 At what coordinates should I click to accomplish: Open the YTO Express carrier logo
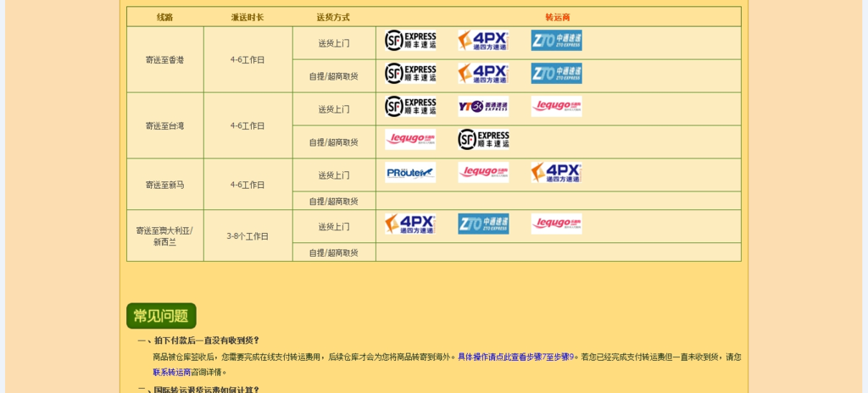point(483,106)
